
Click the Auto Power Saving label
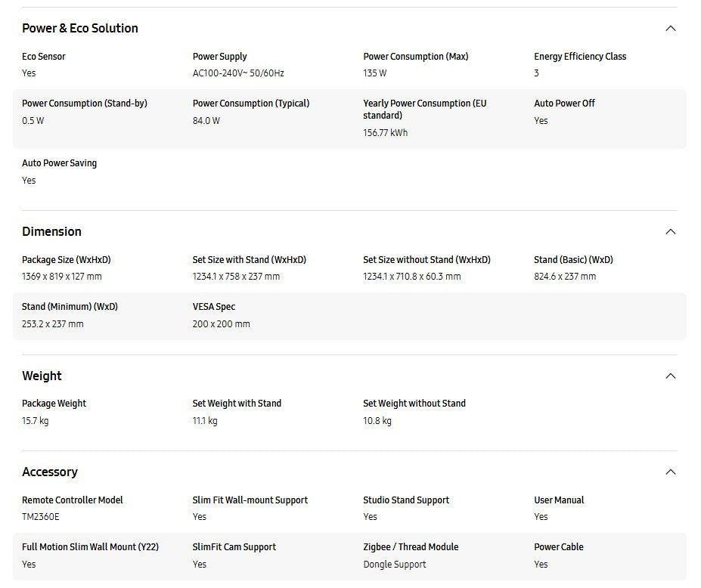pyautogui.click(x=59, y=163)
